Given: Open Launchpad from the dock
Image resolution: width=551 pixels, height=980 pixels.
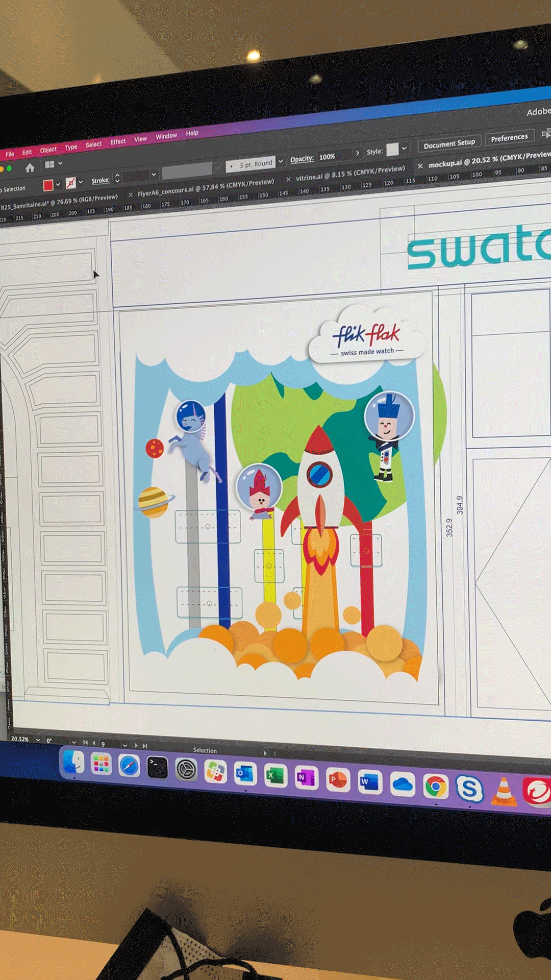Looking at the screenshot, I should tap(101, 764).
